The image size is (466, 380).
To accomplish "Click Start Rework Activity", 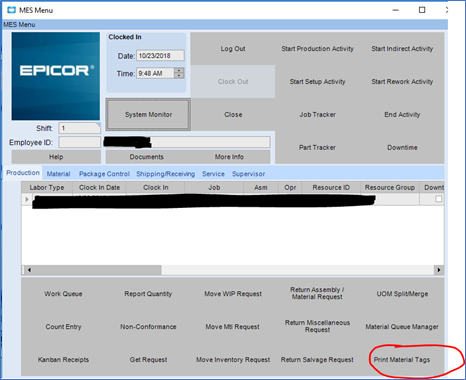I will point(402,82).
